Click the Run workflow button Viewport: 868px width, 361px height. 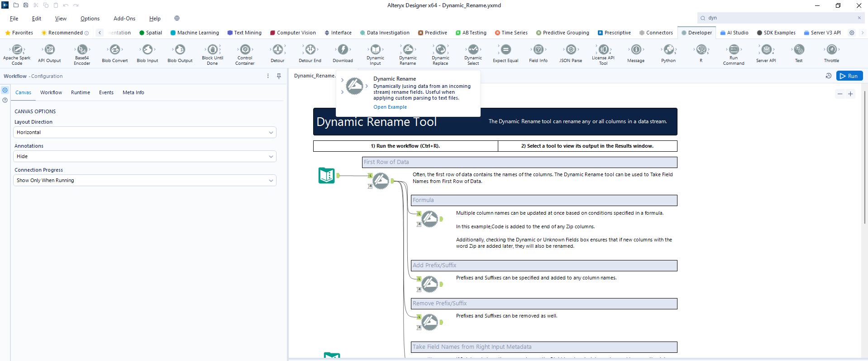[x=849, y=76]
